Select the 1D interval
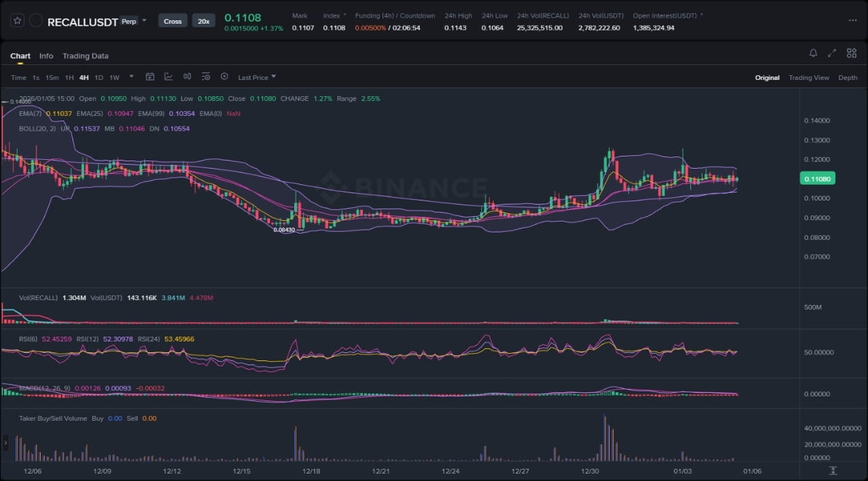868x481 pixels. coord(99,78)
